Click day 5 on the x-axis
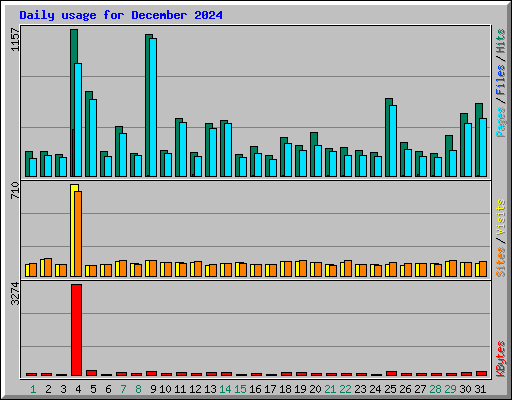The height and width of the screenshot is (400, 512). 93,389
